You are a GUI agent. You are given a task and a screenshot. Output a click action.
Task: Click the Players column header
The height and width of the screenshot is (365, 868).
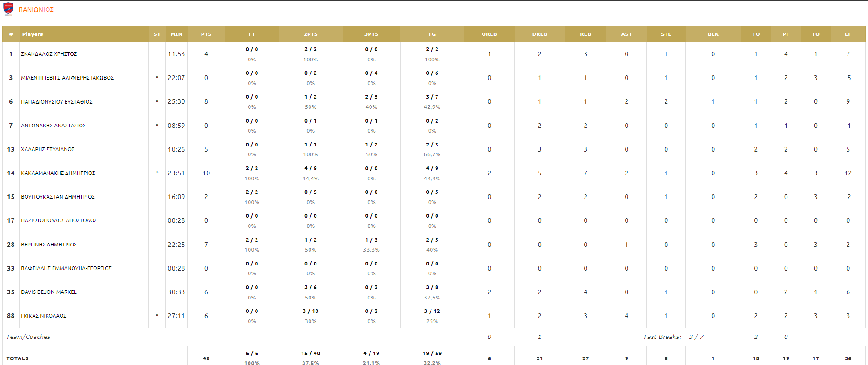(x=33, y=34)
